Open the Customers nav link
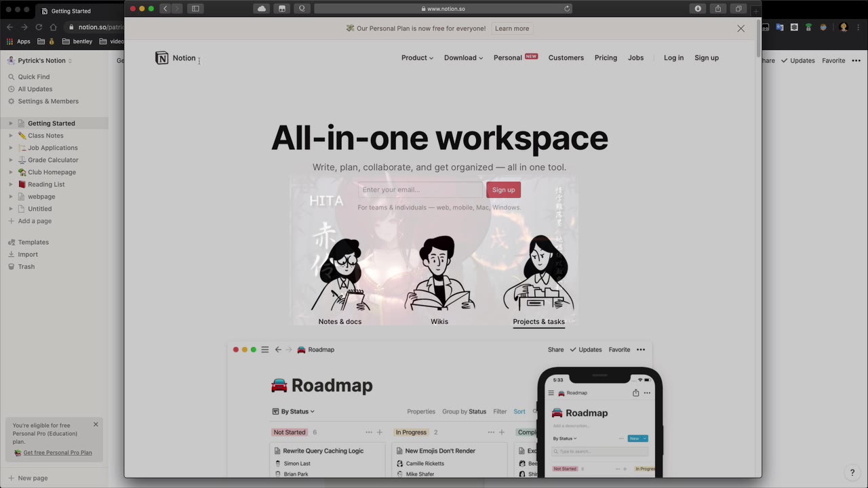The height and width of the screenshot is (488, 868). 566,58
